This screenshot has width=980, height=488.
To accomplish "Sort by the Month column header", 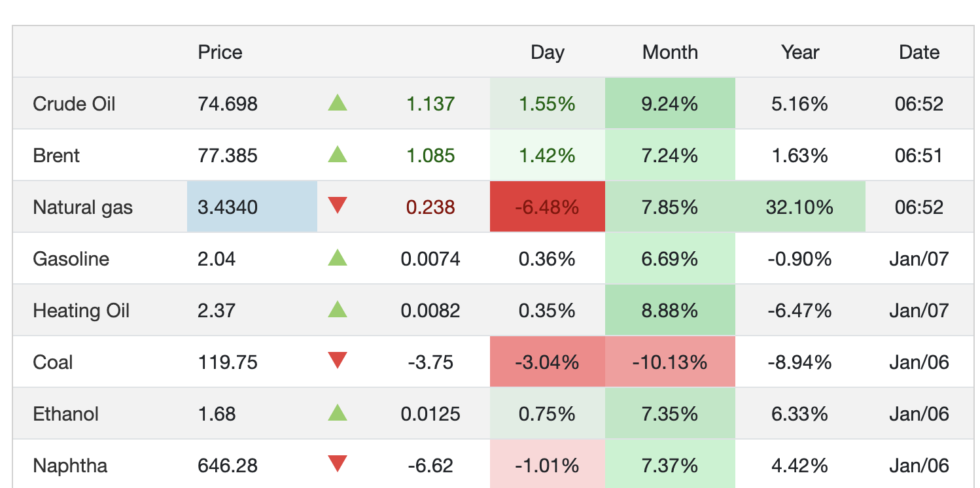I will pos(670,52).
